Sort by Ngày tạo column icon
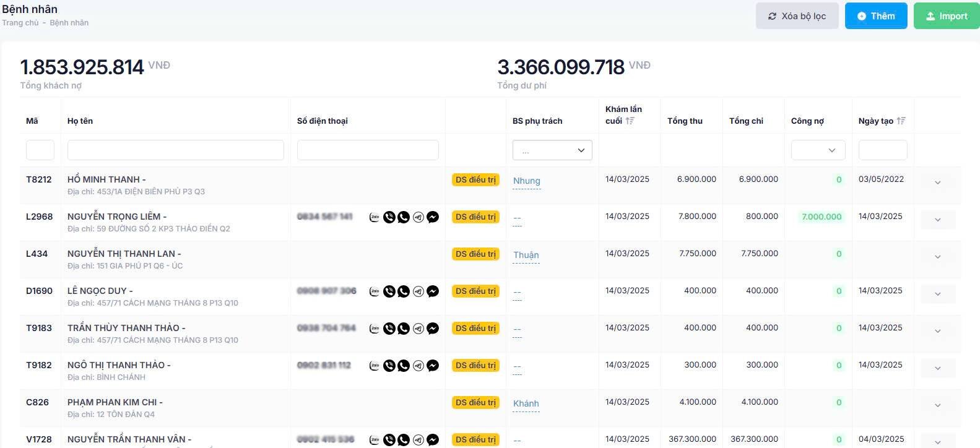 (901, 121)
